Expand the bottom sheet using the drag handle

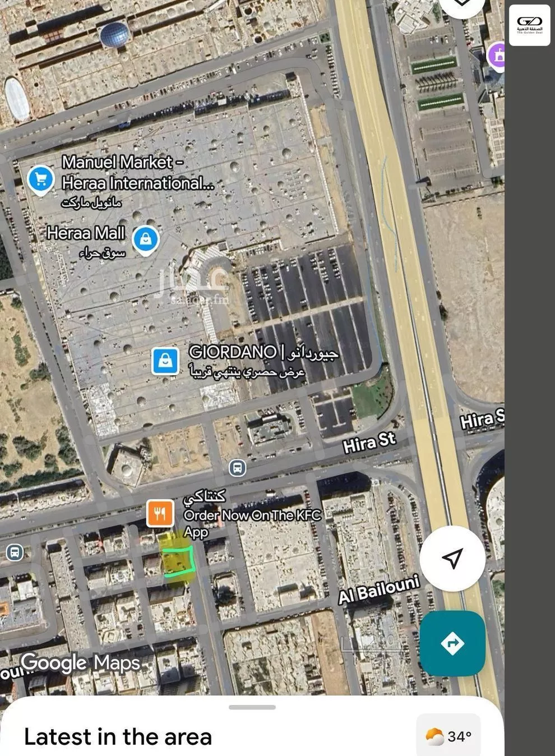[x=252, y=707]
